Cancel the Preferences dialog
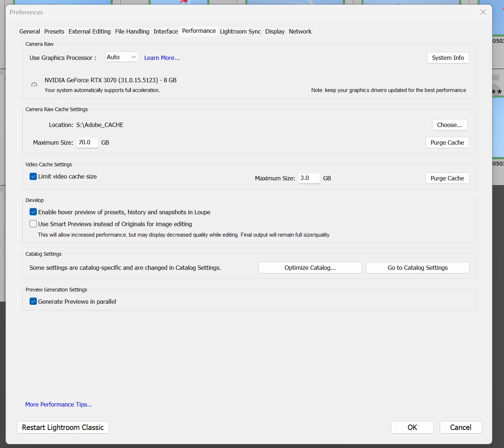Image resolution: width=504 pixels, height=448 pixels. (x=461, y=427)
